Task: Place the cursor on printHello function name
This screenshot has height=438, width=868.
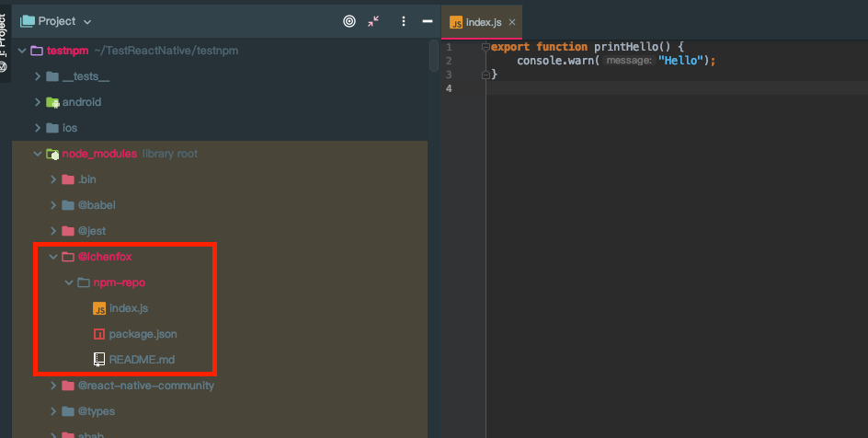Action: (626, 47)
